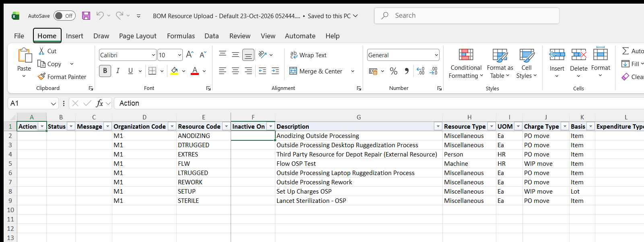Apply Percent Style format
Viewport: 644px width, 242px height.
point(394,71)
